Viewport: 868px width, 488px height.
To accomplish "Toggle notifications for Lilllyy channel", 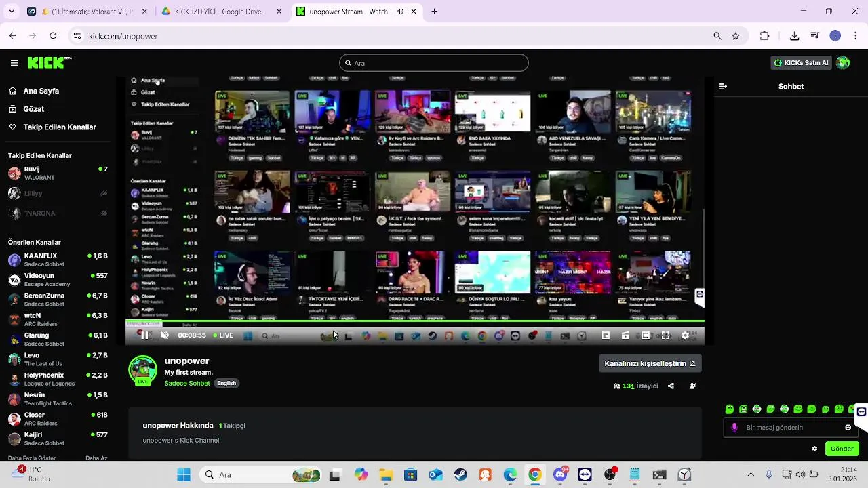I will click(x=104, y=193).
